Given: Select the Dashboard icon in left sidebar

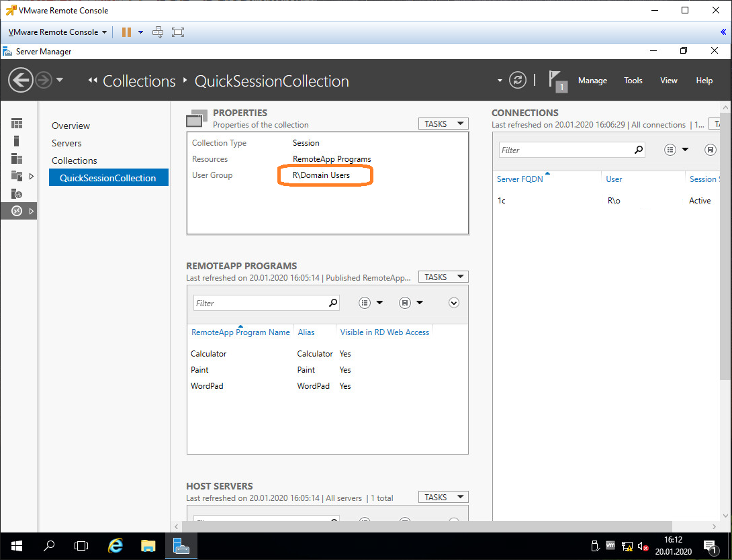Looking at the screenshot, I should pos(17,123).
